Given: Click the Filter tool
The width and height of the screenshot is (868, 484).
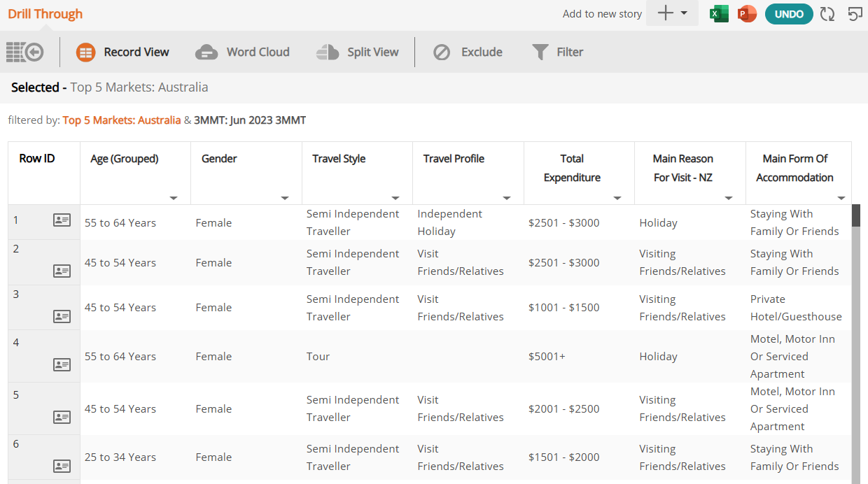Looking at the screenshot, I should click(x=557, y=52).
